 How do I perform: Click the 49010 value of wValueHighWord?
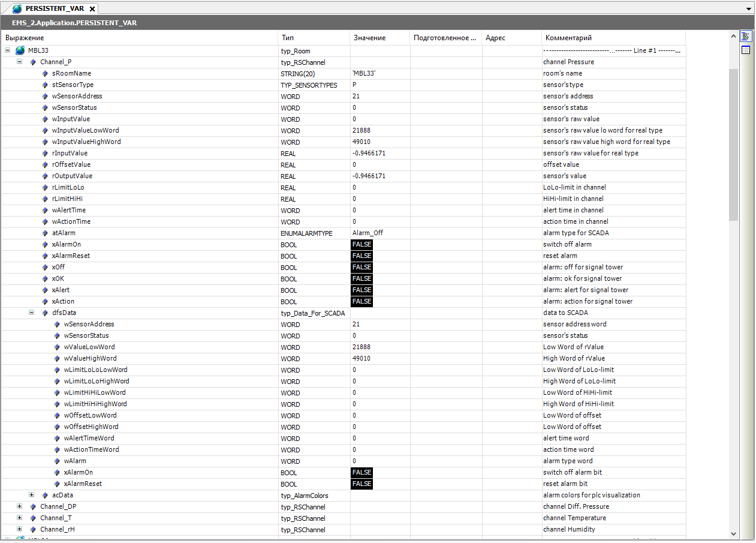(362, 358)
